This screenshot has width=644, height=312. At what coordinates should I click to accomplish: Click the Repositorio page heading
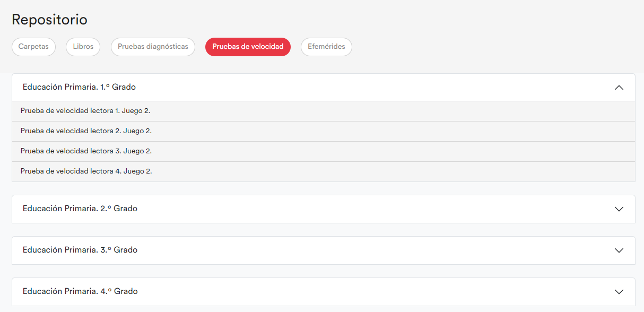[49, 20]
